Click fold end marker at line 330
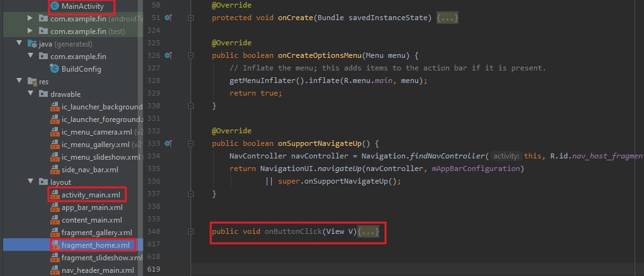The height and width of the screenshot is (276, 644). pyautogui.click(x=191, y=106)
